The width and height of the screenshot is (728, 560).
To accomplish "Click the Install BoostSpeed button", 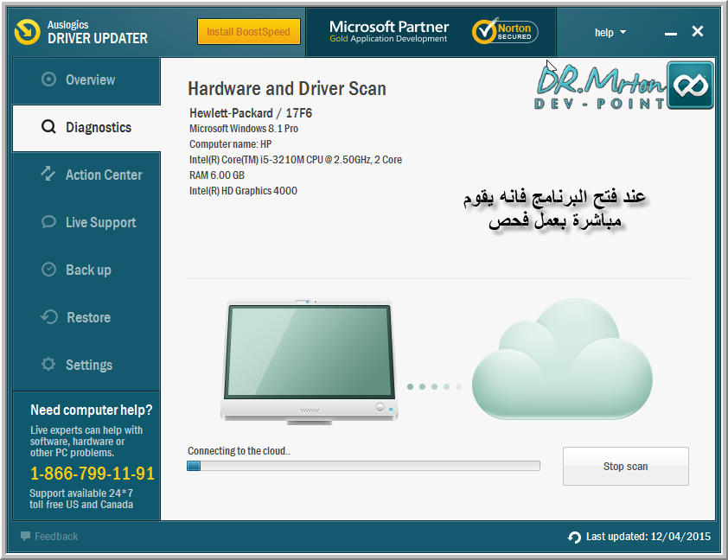I will pos(249,32).
